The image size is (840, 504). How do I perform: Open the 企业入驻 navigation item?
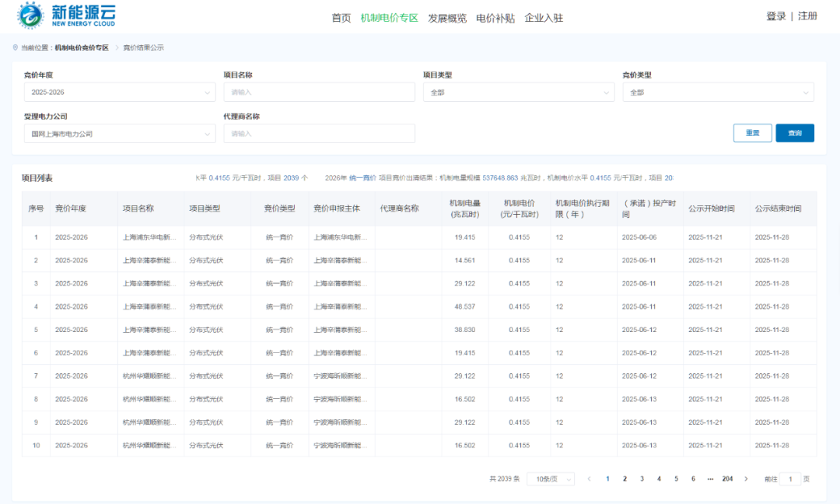click(x=544, y=18)
